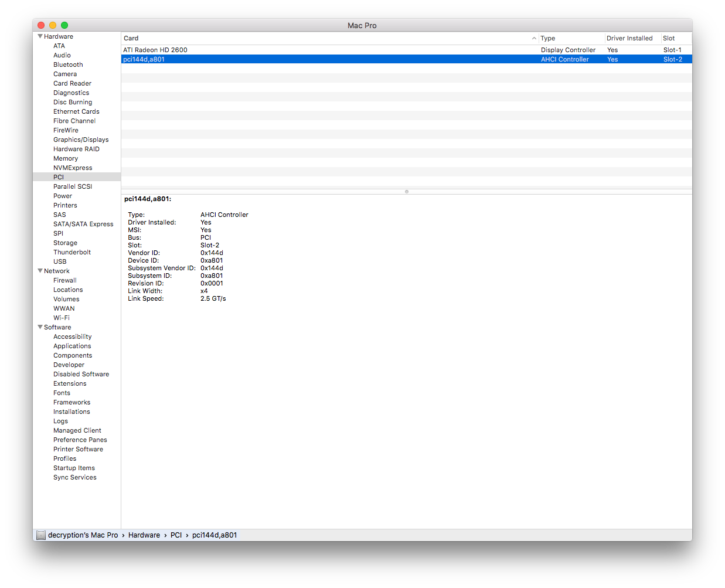Open USB in the sidebar
Viewport: 725px width, 588px height.
[60, 261]
